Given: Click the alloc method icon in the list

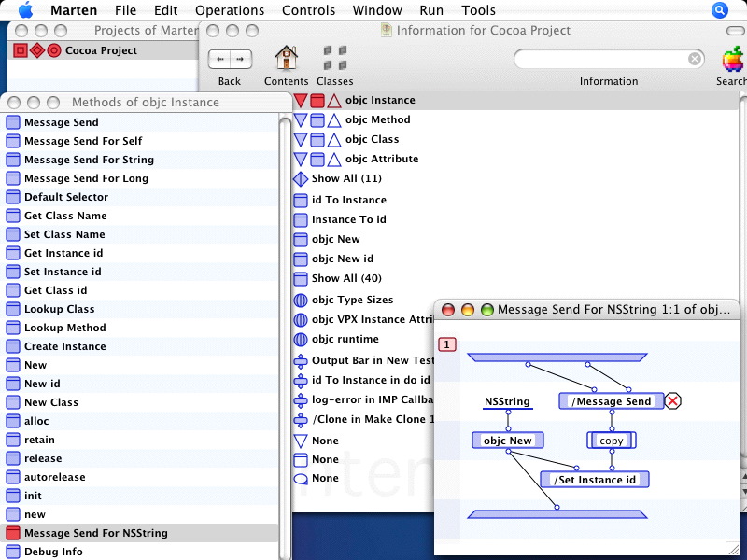Looking at the screenshot, I should pos(13,421).
